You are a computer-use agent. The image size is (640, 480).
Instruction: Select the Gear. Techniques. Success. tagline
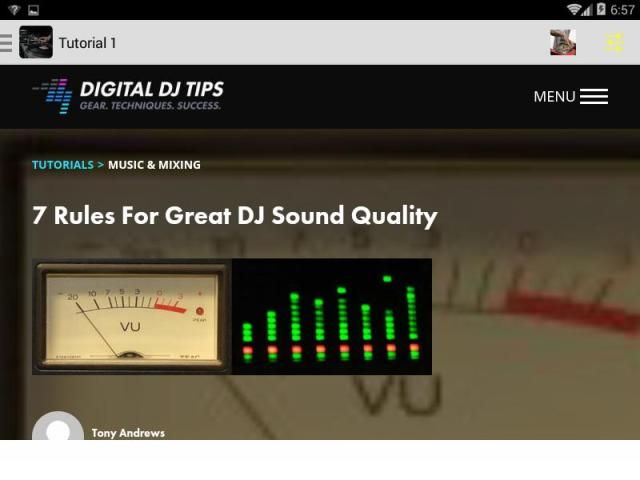click(x=150, y=106)
